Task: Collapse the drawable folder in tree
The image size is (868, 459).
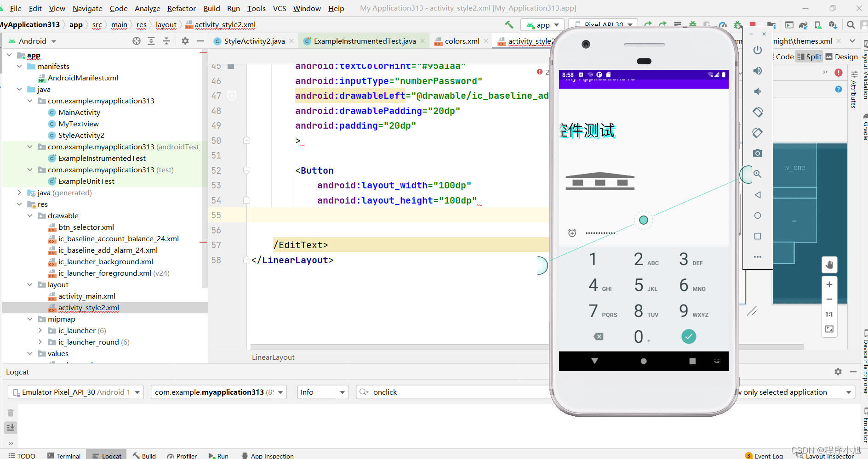Action: coord(30,215)
